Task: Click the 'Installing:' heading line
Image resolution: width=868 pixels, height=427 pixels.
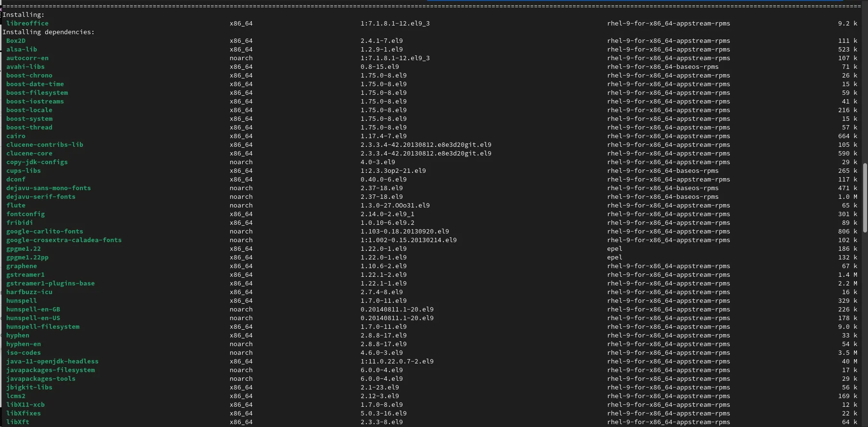Action: tap(24, 14)
